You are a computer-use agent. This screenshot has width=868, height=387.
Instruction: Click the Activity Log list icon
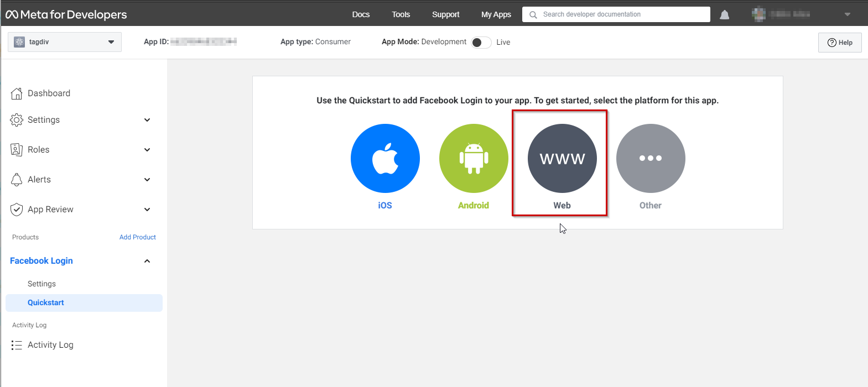coord(17,345)
